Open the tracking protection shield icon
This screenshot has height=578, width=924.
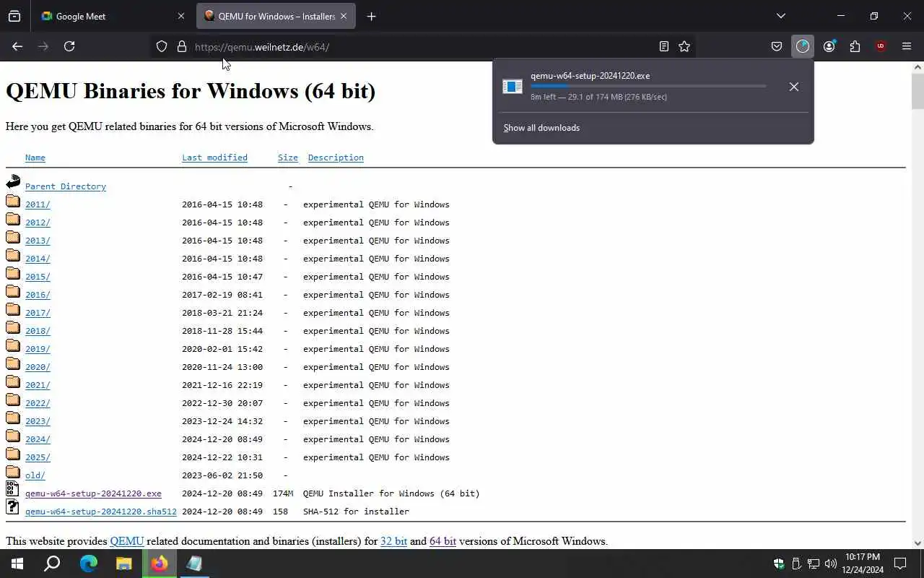[162, 46]
